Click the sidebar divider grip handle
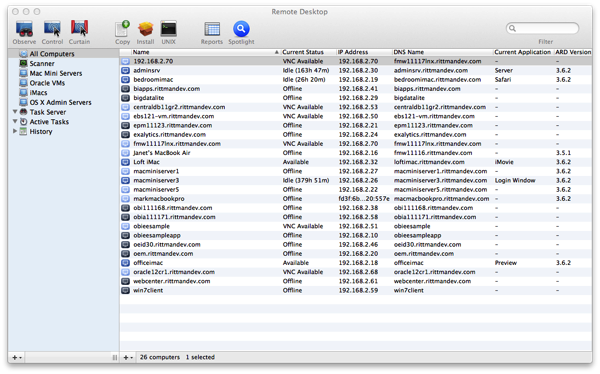Viewport: 600px width, 374px height. click(x=115, y=358)
